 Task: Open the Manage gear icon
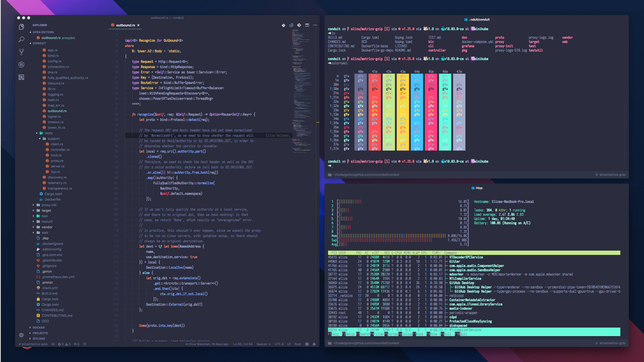21,335
